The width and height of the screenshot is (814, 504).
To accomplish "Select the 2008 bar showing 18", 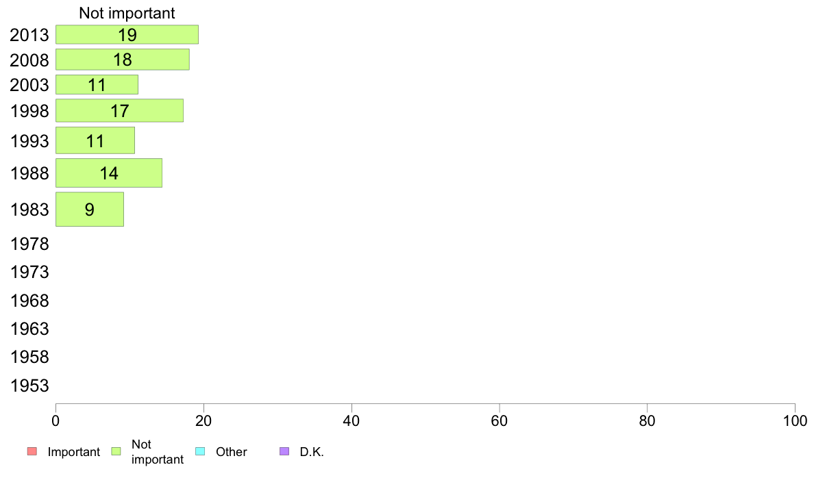I will pyautogui.click(x=123, y=60).
